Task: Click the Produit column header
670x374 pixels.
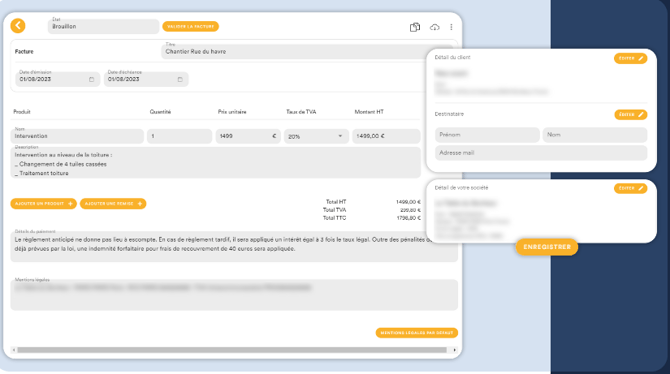Action: 22,112
